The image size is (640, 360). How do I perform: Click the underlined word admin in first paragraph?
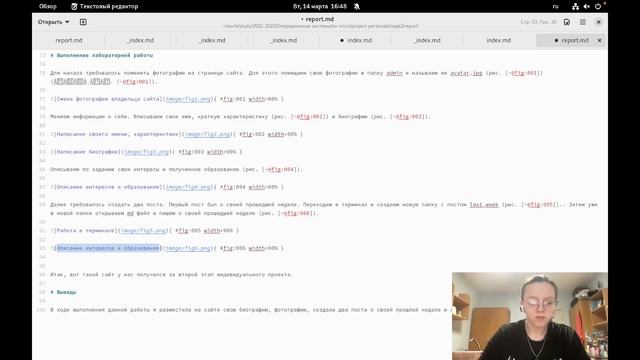[394, 73]
